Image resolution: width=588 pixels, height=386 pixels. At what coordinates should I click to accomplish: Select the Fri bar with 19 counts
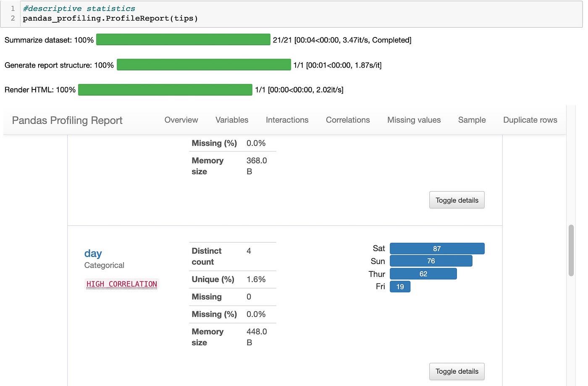(x=400, y=286)
